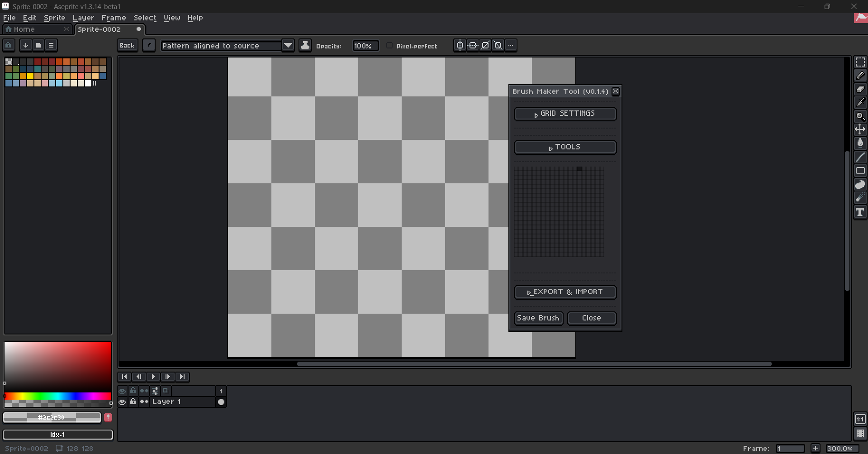The width and height of the screenshot is (868, 454).
Task: Click the hue spectrum slider
Action: (x=58, y=397)
